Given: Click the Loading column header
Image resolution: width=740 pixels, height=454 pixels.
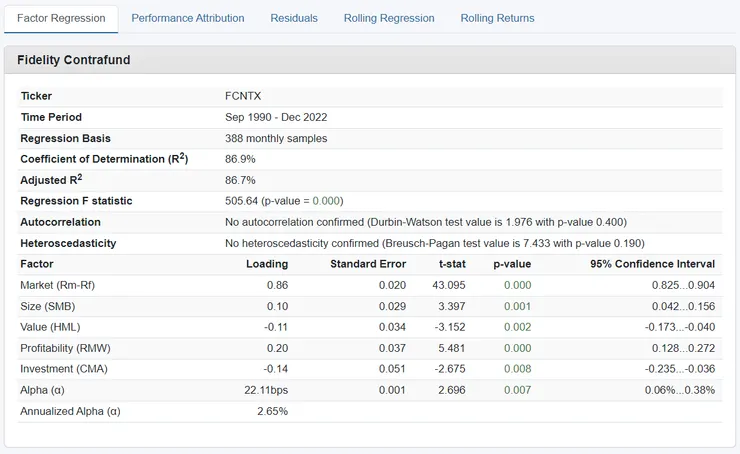Looking at the screenshot, I should click(x=267, y=264).
